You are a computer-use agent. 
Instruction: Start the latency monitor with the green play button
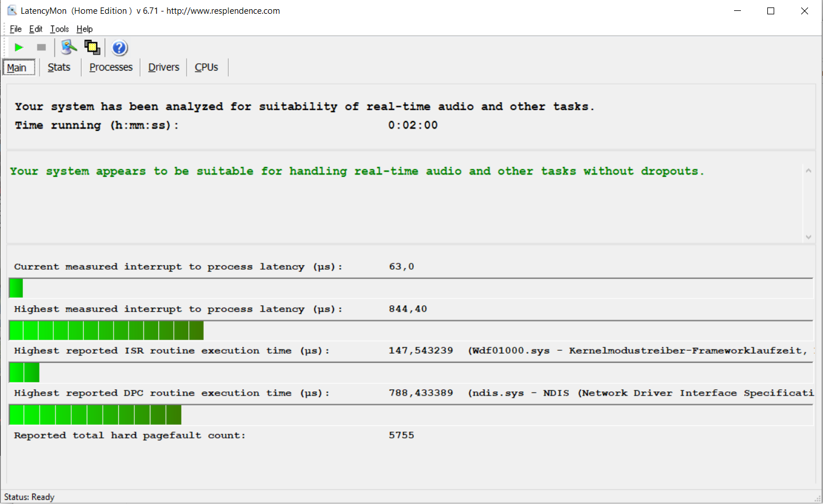[x=19, y=48]
